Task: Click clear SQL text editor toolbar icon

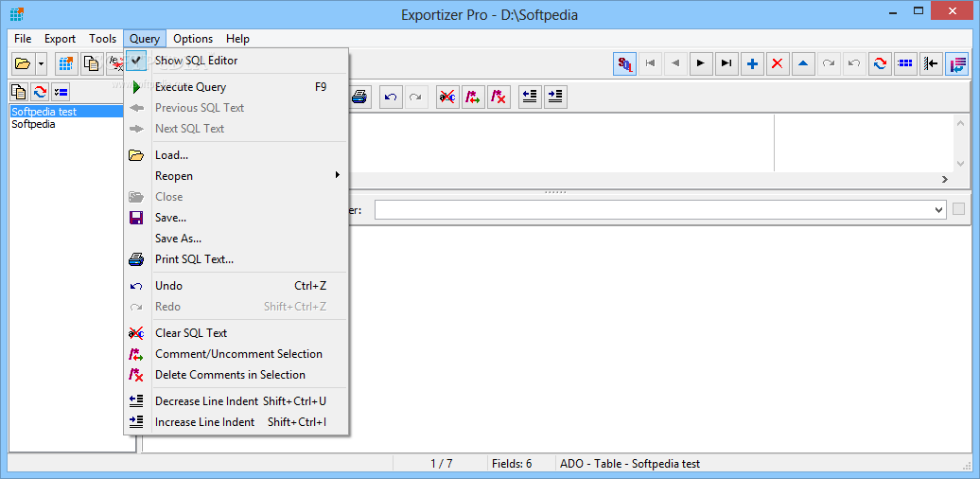Action: click(x=446, y=97)
